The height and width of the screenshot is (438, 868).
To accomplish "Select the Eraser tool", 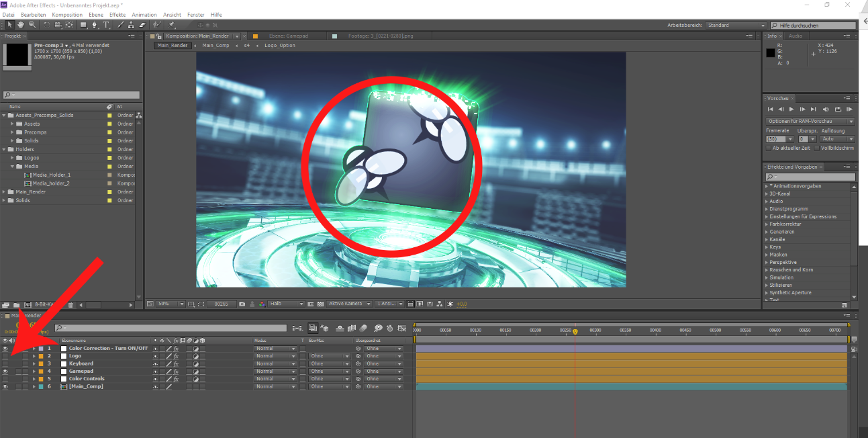I will 142,25.
